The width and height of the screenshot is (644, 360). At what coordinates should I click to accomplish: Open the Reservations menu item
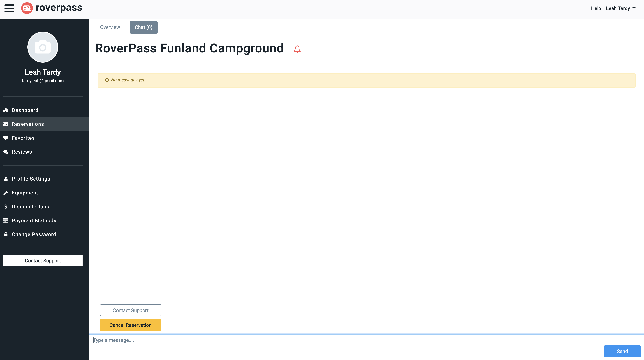(x=45, y=124)
